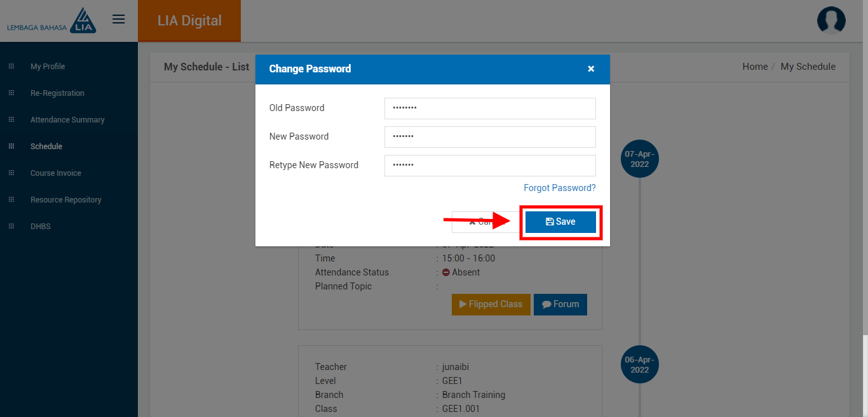Click grid icon beside My Profile
The image size is (868, 417).
pyautogui.click(x=11, y=67)
